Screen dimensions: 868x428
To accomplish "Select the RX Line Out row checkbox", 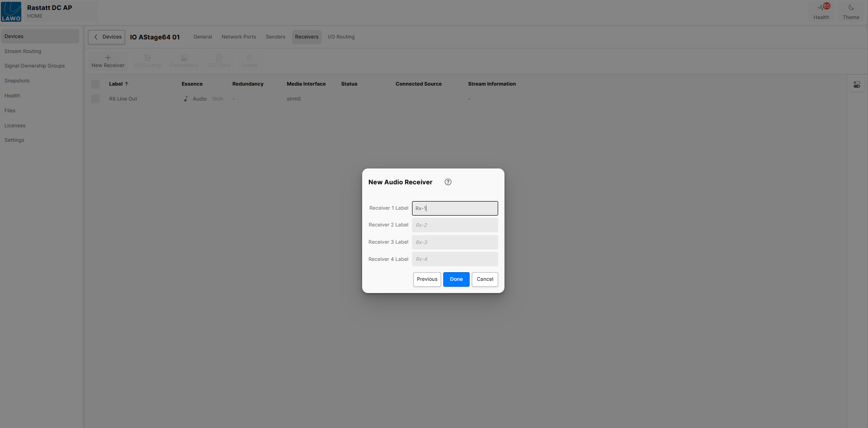I will 96,99.
